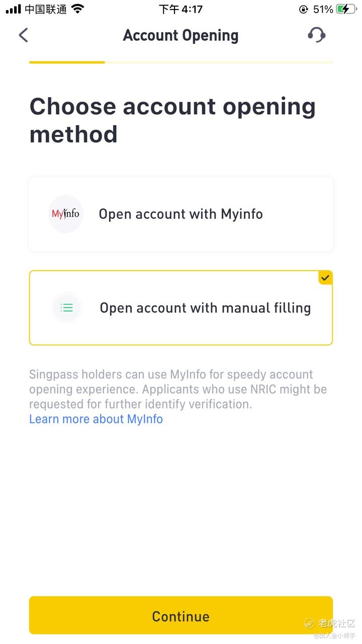
Task: Tap the MyInfo logo icon
Action: (65, 214)
